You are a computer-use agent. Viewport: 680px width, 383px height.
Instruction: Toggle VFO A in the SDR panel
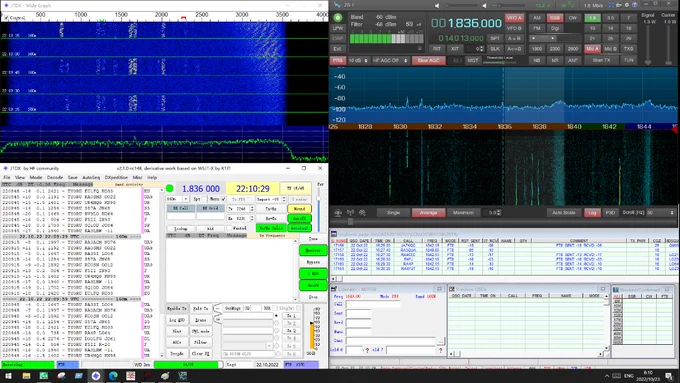click(x=514, y=18)
